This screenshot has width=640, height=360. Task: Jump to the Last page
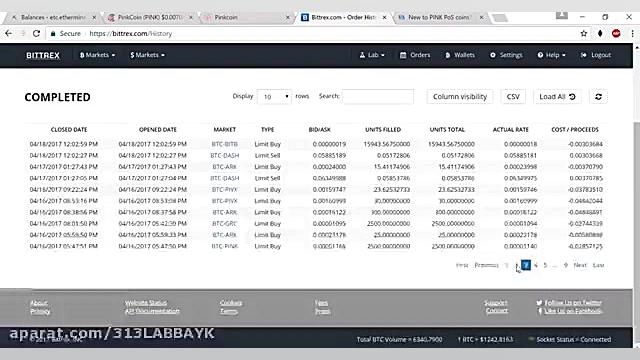(598, 265)
